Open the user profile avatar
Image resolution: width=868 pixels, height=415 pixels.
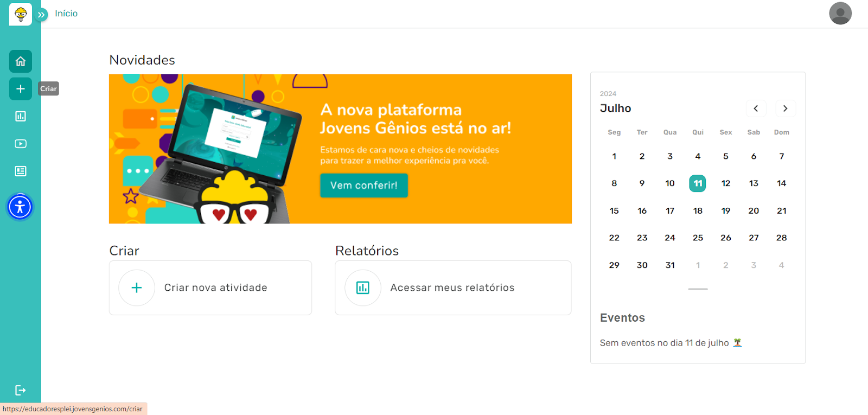[x=840, y=14]
